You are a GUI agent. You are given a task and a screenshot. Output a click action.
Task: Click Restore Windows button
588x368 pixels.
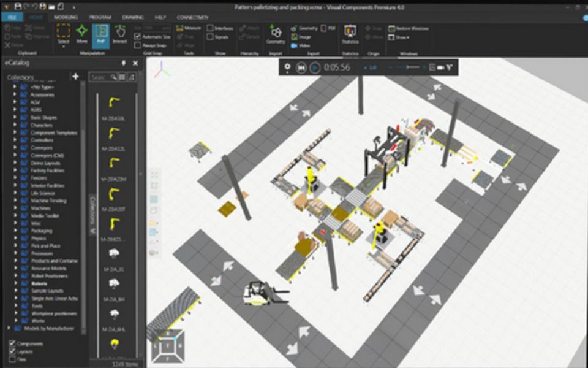[409, 29]
